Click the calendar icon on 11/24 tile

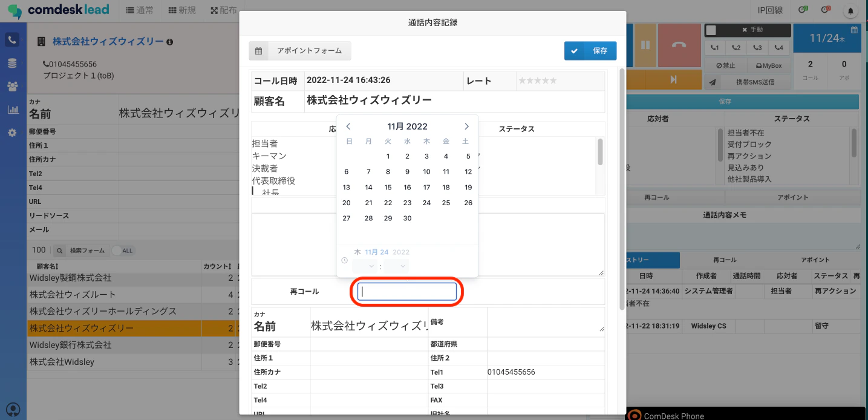853,29
